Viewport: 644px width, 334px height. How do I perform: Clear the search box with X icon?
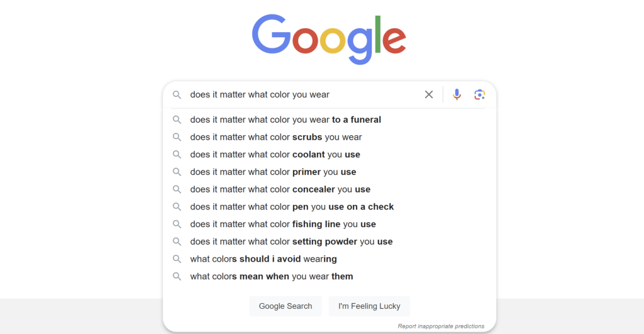(x=429, y=94)
